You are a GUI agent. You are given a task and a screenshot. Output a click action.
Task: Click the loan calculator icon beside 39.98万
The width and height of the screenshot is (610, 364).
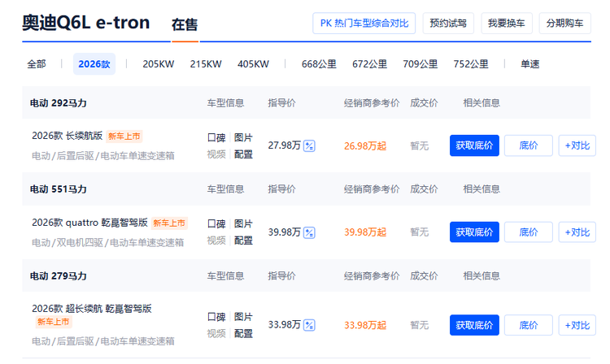click(309, 232)
